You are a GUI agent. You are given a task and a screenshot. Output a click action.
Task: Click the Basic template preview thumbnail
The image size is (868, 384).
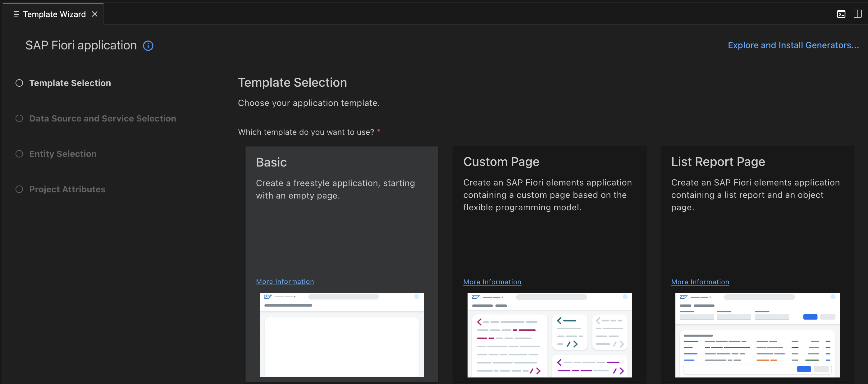coord(341,335)
